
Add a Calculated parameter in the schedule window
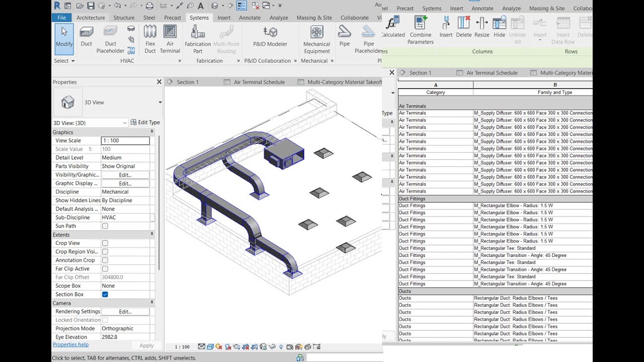pyautogui.click(x=393, y=27)
